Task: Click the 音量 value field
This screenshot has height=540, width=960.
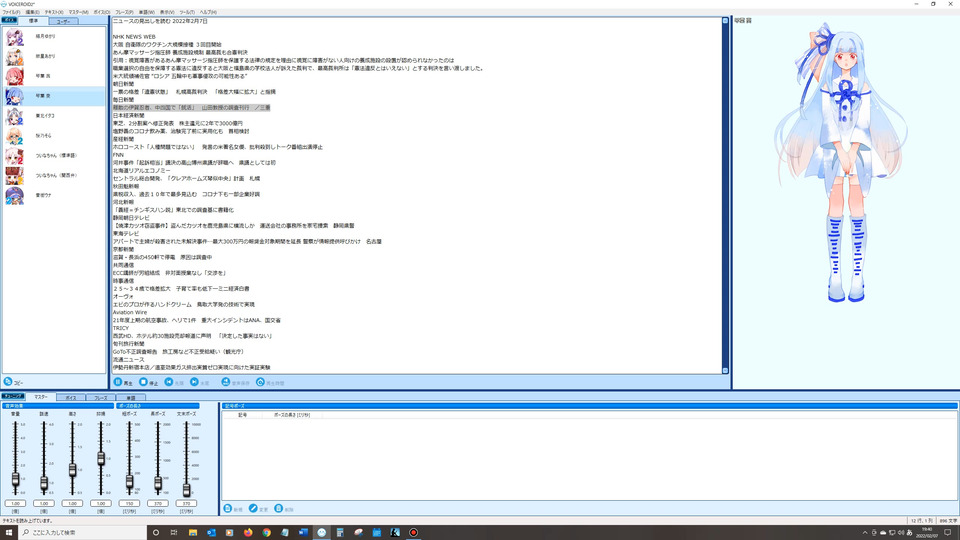Action: (x=15, y=503)
